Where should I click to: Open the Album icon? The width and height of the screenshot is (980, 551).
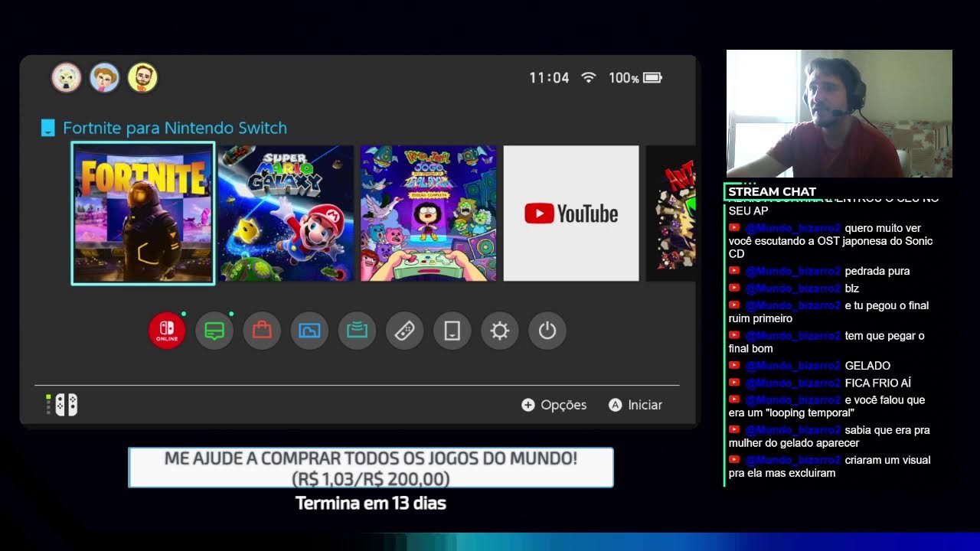[x=309, y=331]
